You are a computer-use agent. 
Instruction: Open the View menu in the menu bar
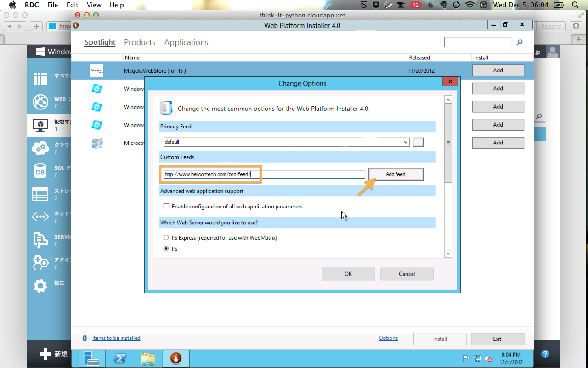coord(94,5)
